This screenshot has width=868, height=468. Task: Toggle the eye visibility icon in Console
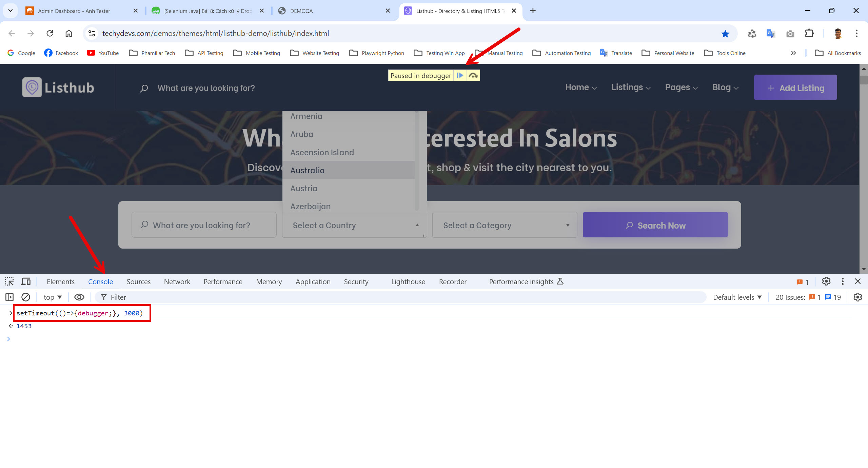[79, 297]
